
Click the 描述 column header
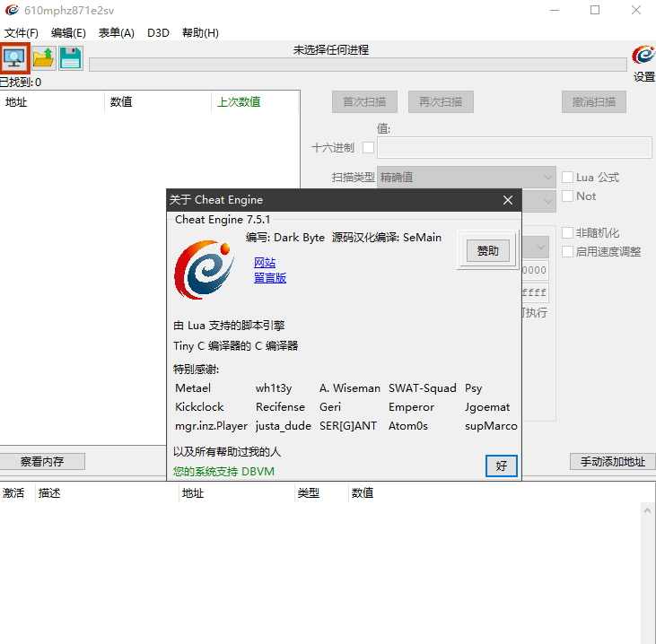click(x=107, y=493)
